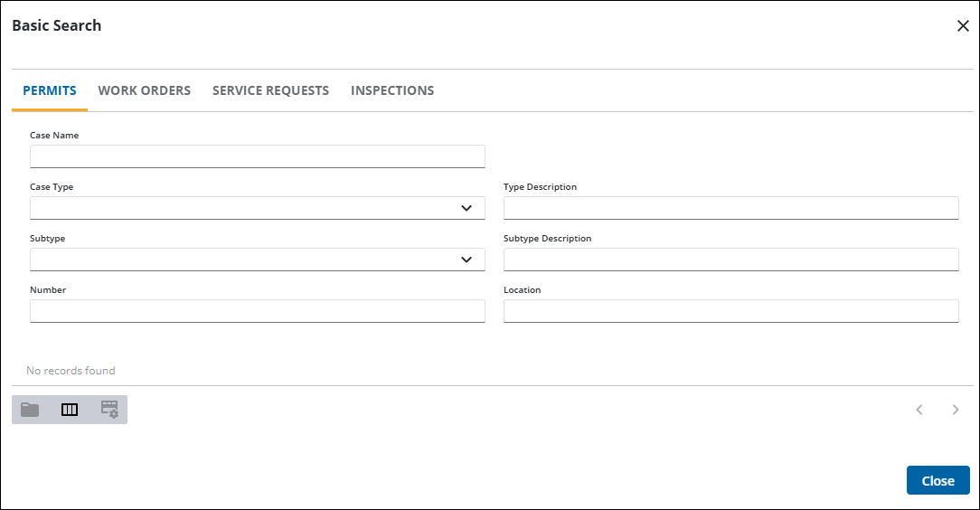The width and height of the screenshot is (980, 510).
Task: Click the blue Close button
Action: point(938,480)
